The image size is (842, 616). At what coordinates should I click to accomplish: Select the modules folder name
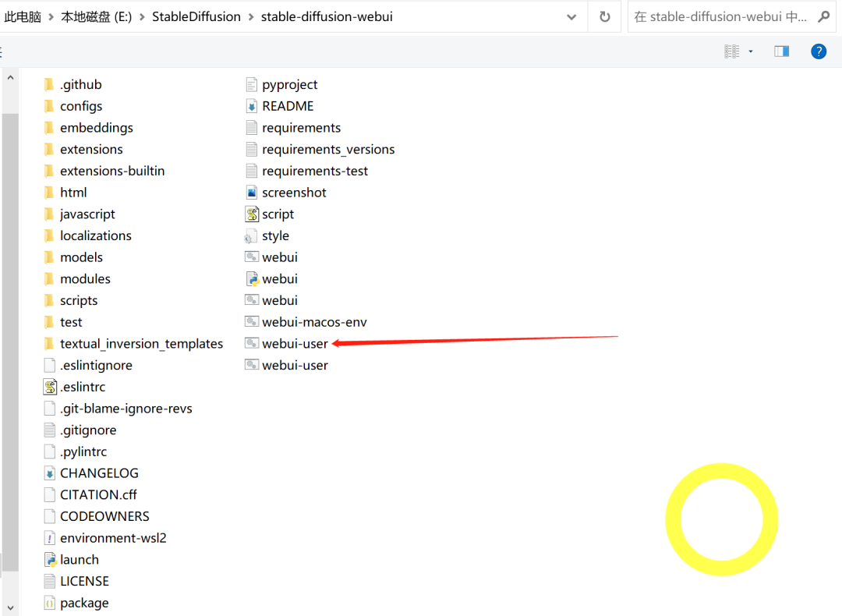(x=85, y=278)
